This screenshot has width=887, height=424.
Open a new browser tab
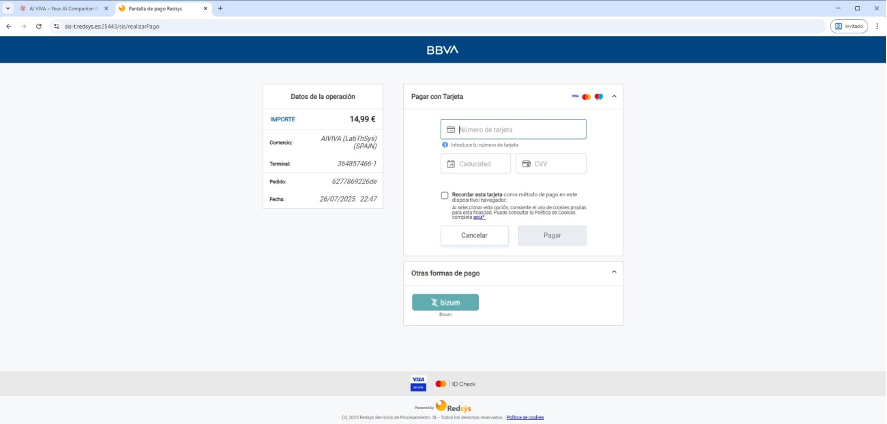220,8
